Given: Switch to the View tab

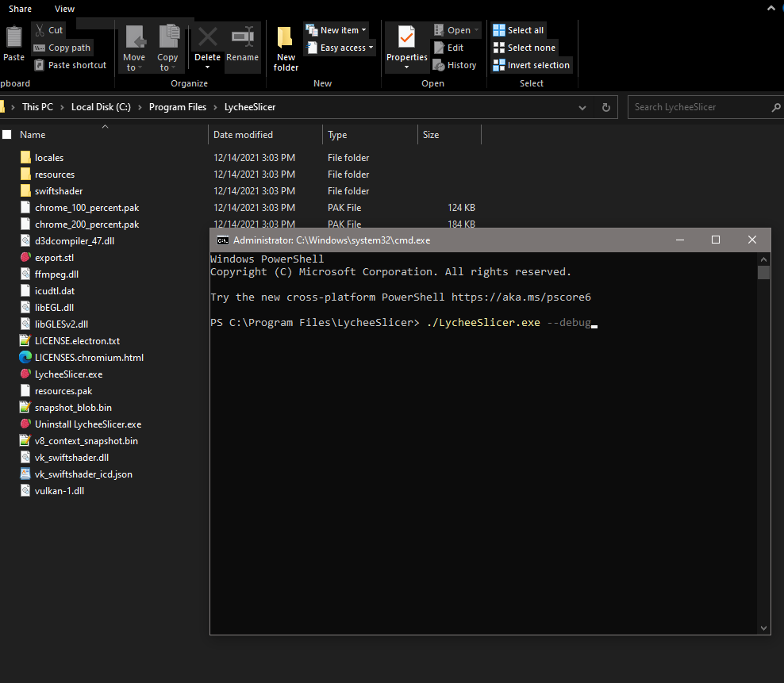Looking at the screenshot, I should 64,9.
